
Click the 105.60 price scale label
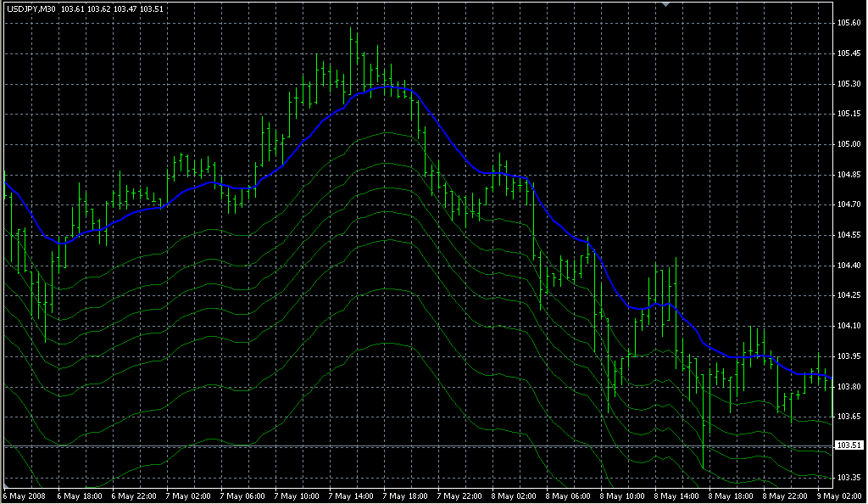849,23
